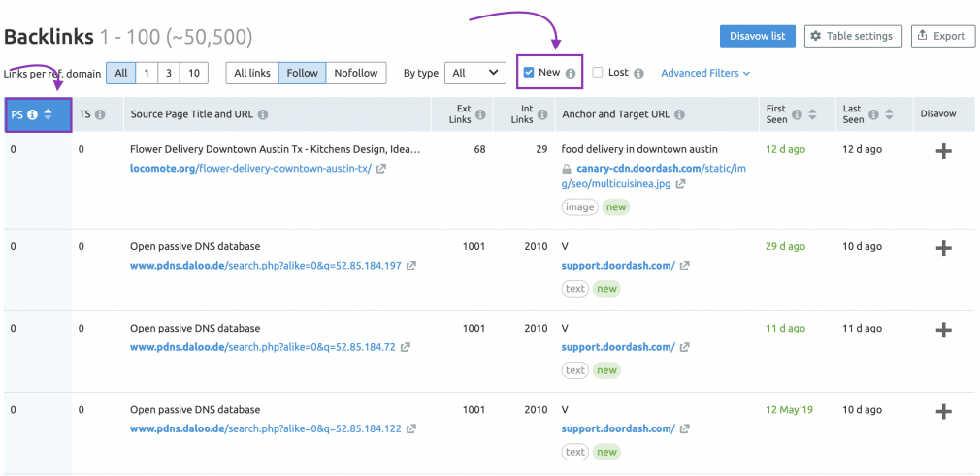The height and width of the screenshot is (476, 980).
Task: Check the Lost backlinks checkbox
Action: coord(598,73)
